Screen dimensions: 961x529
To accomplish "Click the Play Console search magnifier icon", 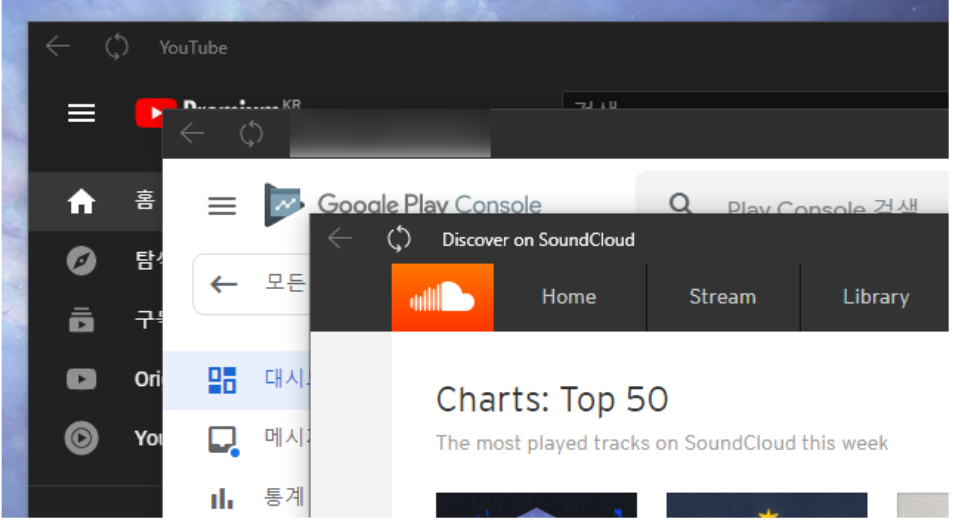I will click(680, 203).
